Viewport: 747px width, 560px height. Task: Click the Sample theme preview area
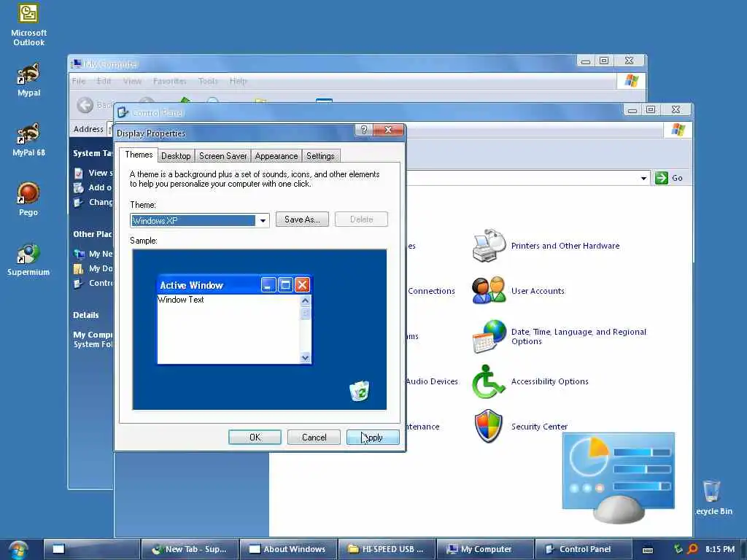tap(260, 330)
